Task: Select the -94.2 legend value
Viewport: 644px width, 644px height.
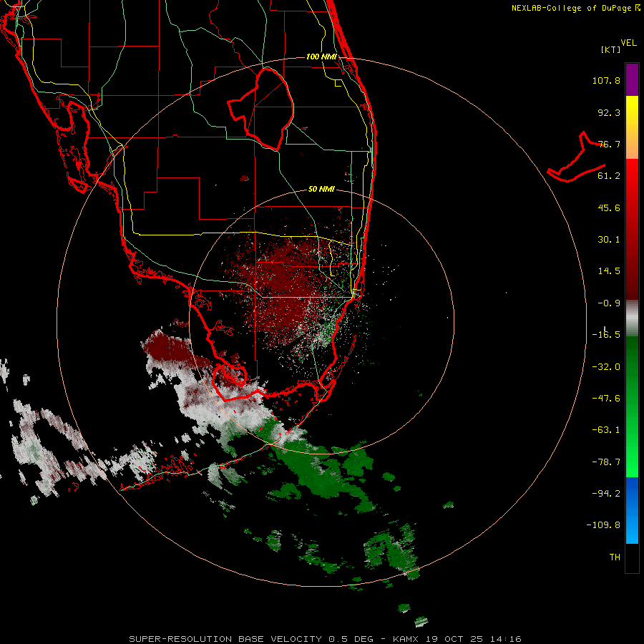Action: [606, 493]
